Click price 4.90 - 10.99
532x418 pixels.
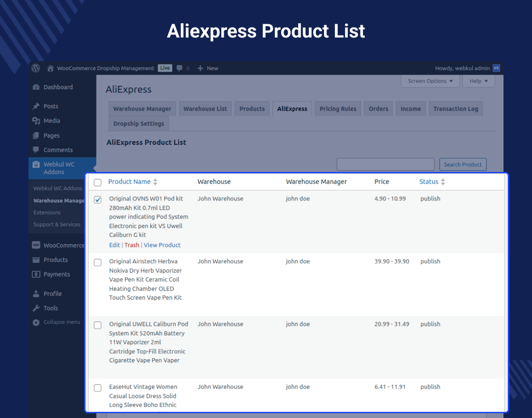click(390, 199)
